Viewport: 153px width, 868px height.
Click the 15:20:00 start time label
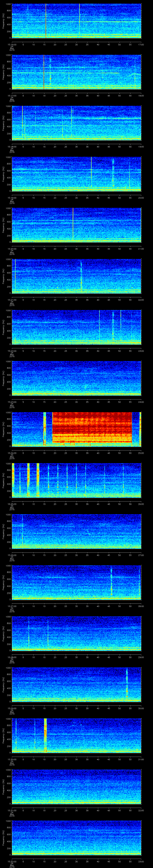[x=12, y=249]
